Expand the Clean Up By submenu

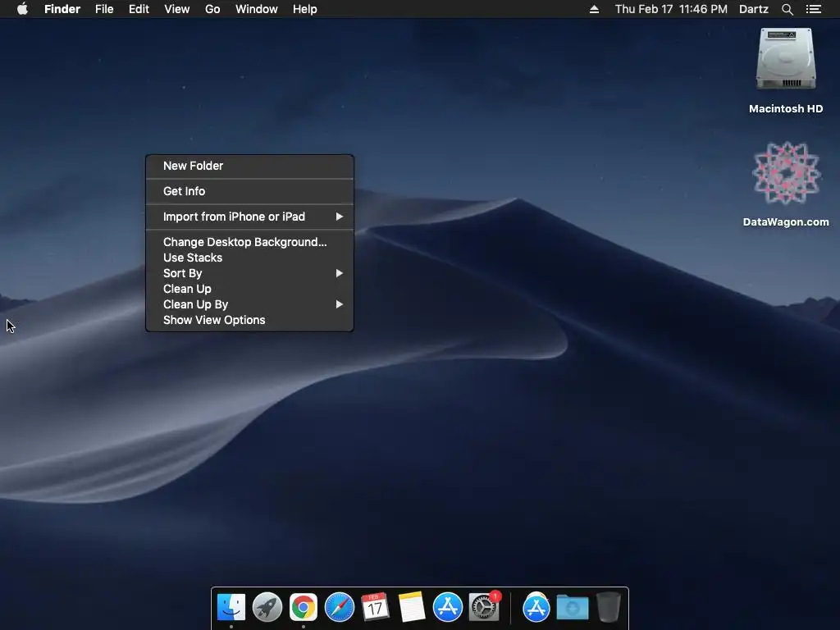[x=249, y=304]
